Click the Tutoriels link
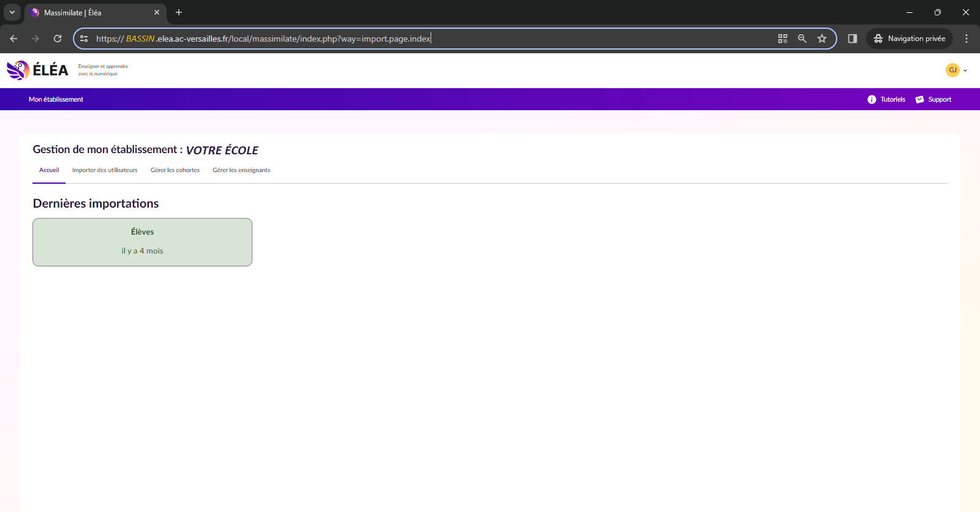This screenshot has height=512, width=980. pos(892,99)
